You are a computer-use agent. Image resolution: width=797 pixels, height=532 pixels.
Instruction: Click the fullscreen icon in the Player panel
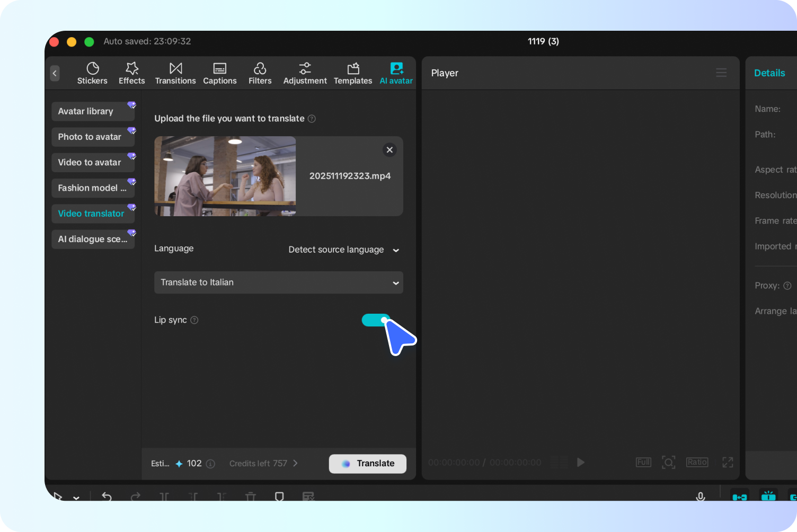(x=727, y=462)
